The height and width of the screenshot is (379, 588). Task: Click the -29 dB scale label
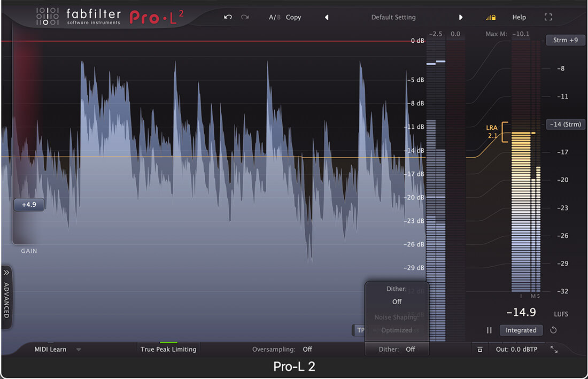(x=414, y=268)
